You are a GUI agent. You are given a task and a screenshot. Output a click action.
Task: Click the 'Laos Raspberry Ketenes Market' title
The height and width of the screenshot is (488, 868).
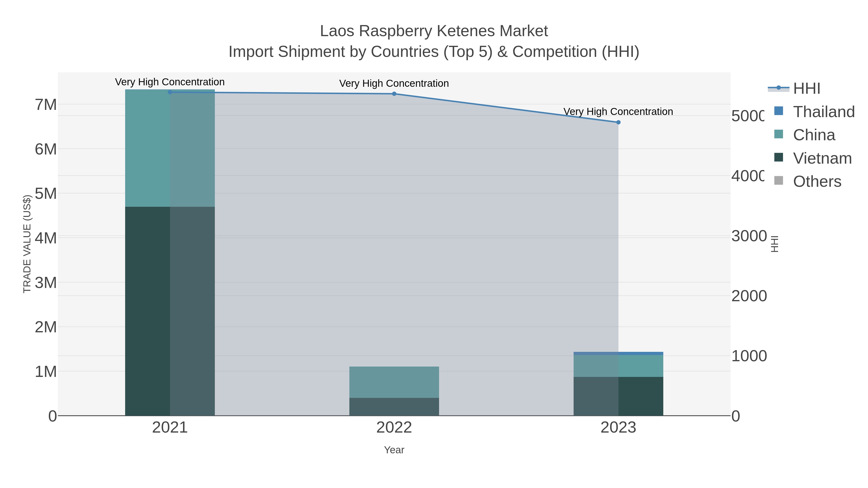pyautogui.click(x=434, y=31)
